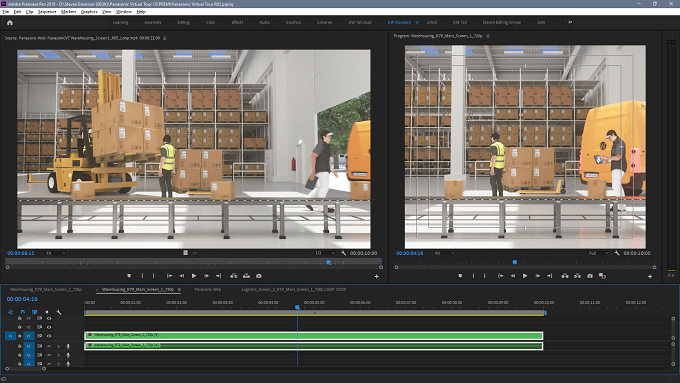Viewport: 680px width, 383px height.
Task: Toggle V1 source patching button
Action: (10, 336)
